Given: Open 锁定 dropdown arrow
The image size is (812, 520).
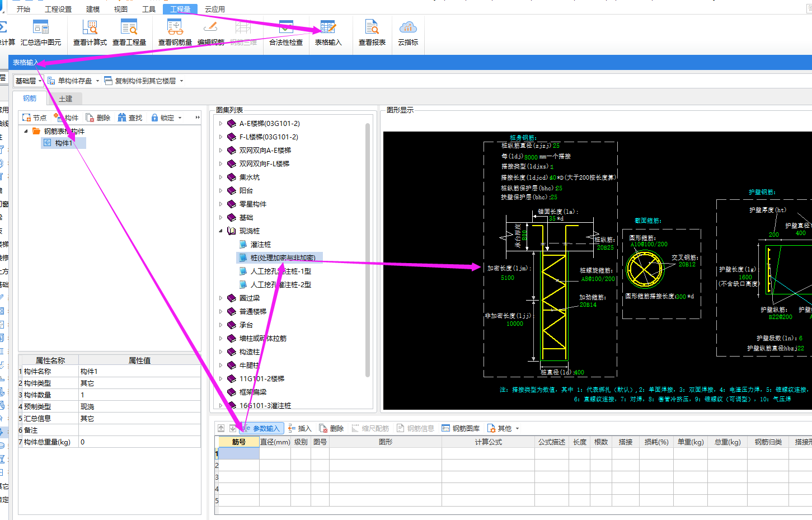Looking at the screenshot, I should coord(180,118).
